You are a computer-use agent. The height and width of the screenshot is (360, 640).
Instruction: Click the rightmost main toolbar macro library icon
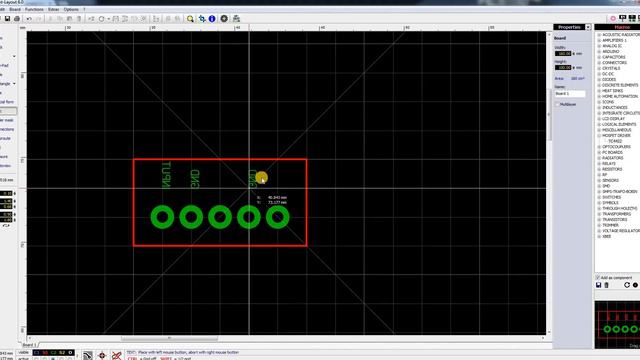(236, 19)
